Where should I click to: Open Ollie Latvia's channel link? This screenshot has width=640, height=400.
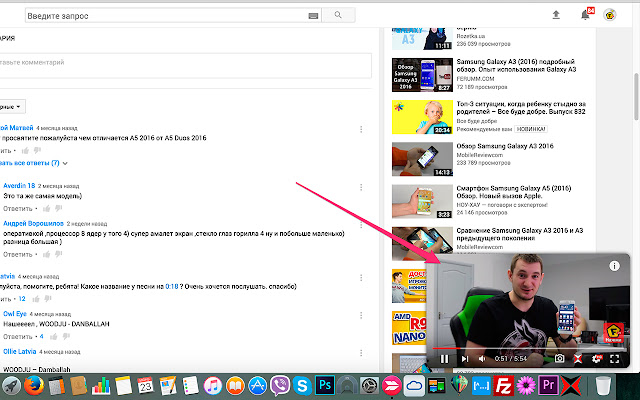point(20,351)
